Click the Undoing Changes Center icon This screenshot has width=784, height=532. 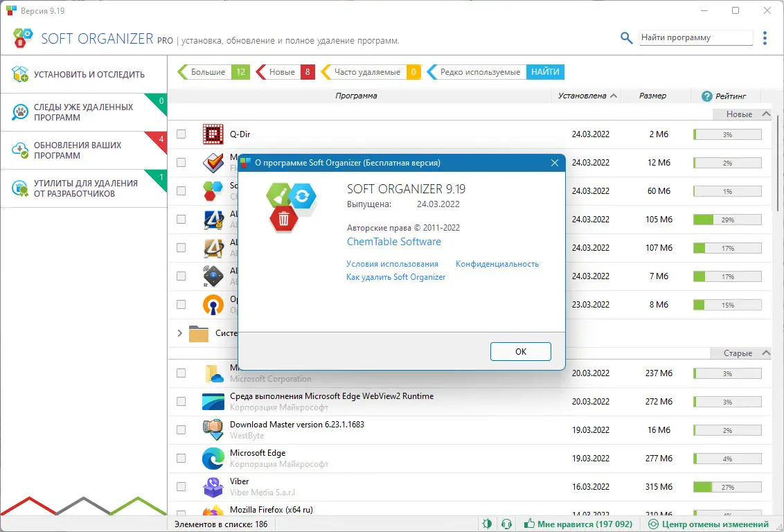[x=653, y=524]
